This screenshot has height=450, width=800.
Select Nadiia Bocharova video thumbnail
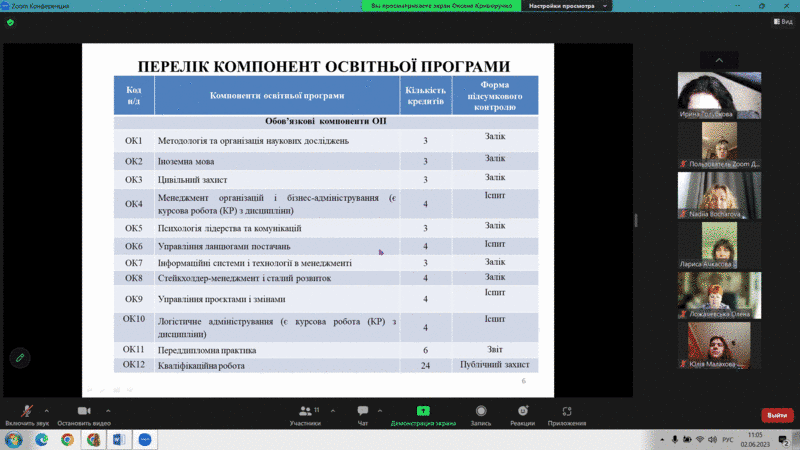[x=719, y=195]
